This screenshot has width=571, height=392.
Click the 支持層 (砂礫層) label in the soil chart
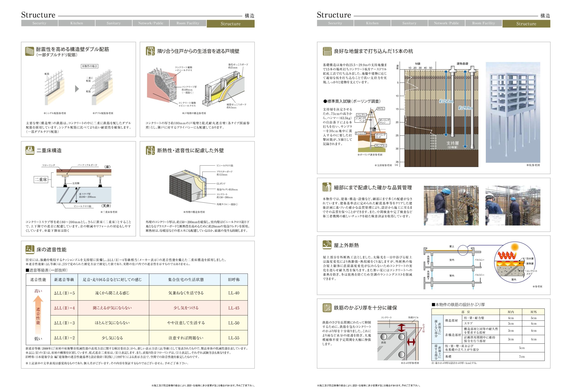tap(452, 145)
